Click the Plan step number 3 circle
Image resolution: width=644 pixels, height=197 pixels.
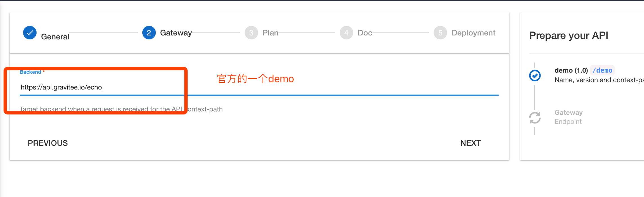click(251, 33)
